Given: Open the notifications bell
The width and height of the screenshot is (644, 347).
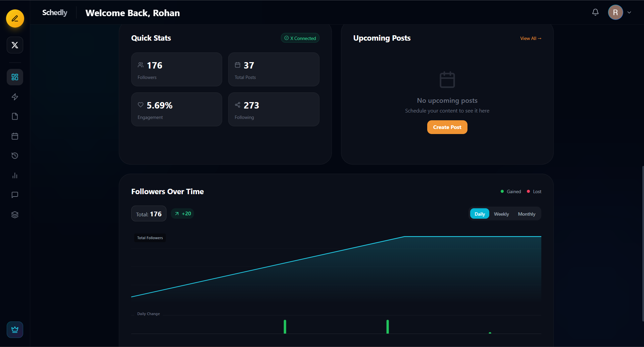Looking at the screenshot, I should 595,12.
